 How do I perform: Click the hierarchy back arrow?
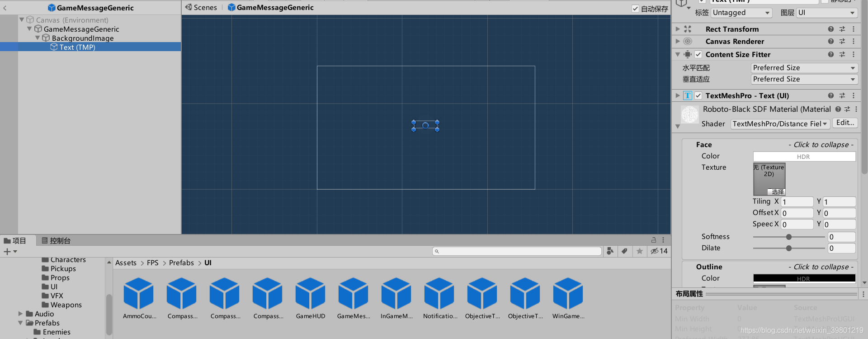5,8
